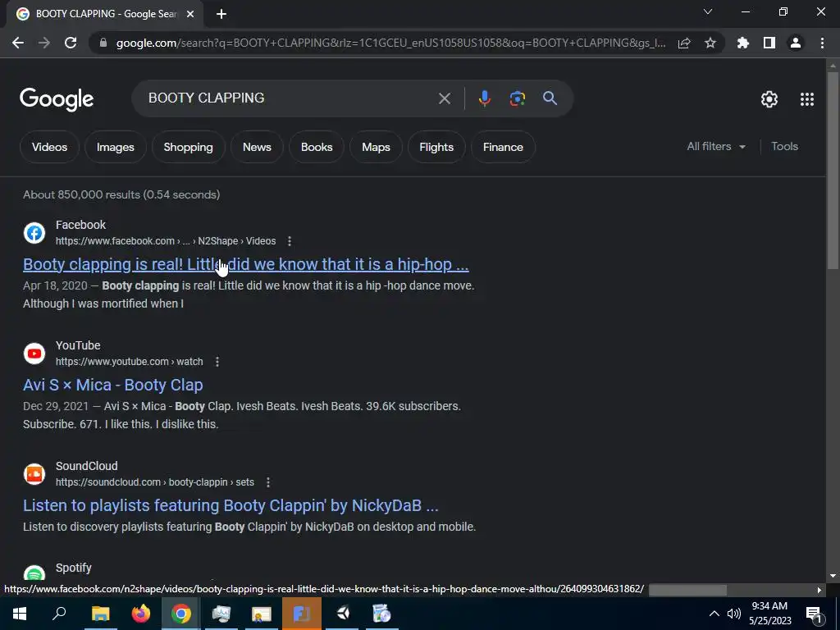Select the Flights filter chip
This screenshot has width=840, height=630.
(436, 147)
